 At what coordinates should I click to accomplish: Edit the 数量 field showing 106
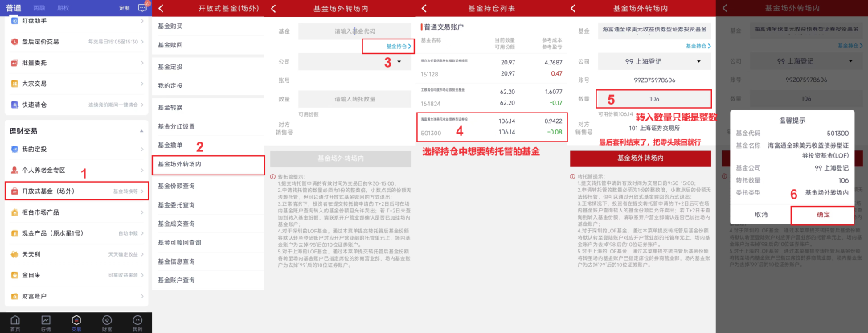point(654,99)
